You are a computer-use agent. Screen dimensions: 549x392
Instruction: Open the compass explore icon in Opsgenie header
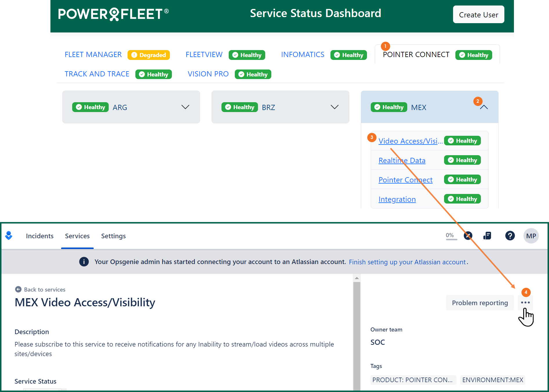[x=468, y=236]
